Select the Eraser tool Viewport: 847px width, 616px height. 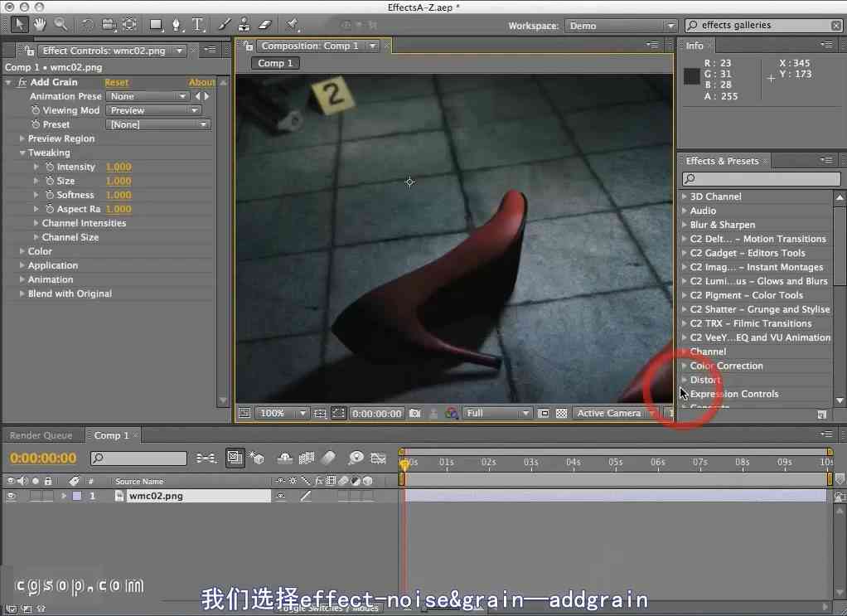coord(265,25)
